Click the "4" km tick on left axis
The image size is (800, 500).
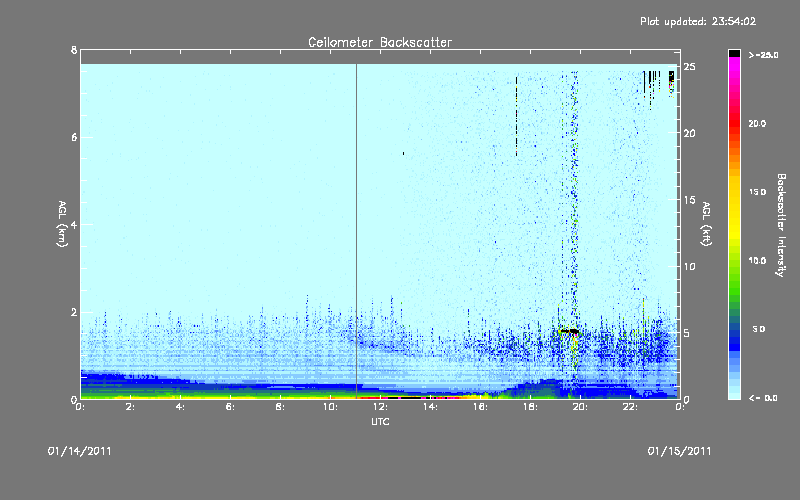click(74, 224)
